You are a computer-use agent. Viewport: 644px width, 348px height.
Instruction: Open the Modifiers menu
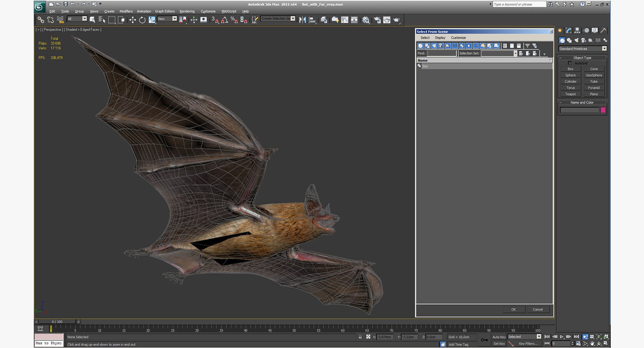pos(126,11)
